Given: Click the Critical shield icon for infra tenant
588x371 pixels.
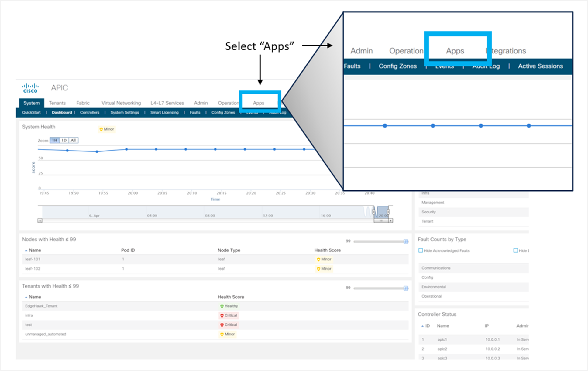Looking at the screenshot, I should (222, 316).
